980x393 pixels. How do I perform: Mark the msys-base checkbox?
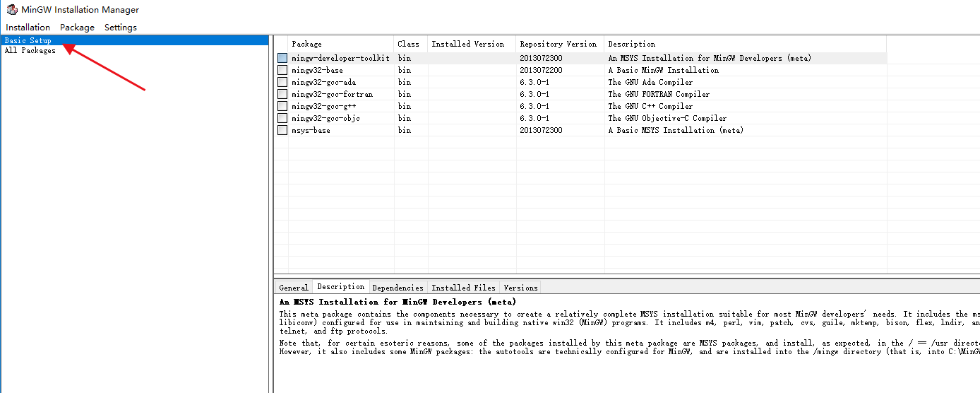[282, 130]
